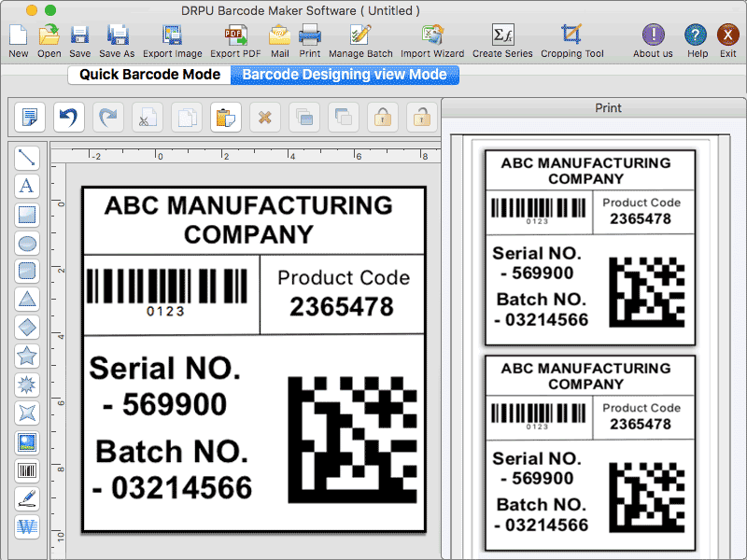Choose the Image insert tool
This screenshot has height=560, width=747.
pos(27,441)
